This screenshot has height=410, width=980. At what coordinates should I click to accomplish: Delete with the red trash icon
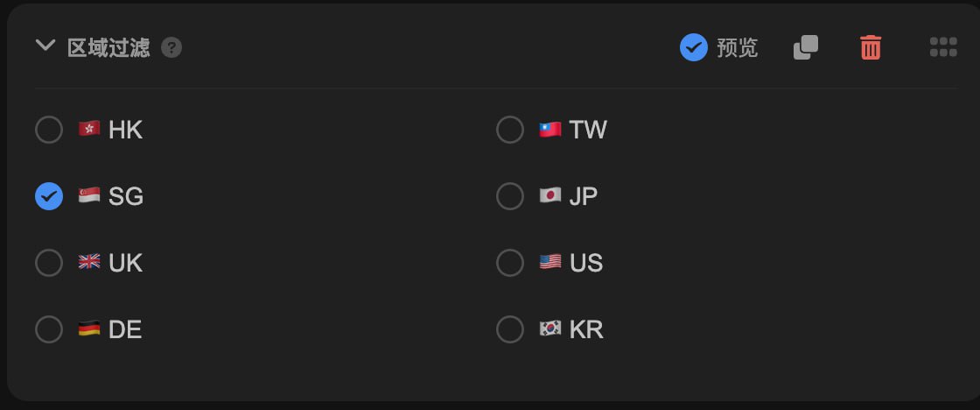(871, 47)
